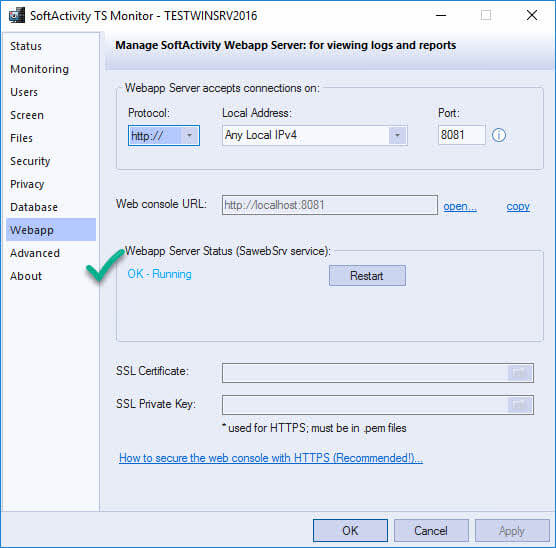
Task: Click the SSL Certificate path field
Action: [365, 373]
